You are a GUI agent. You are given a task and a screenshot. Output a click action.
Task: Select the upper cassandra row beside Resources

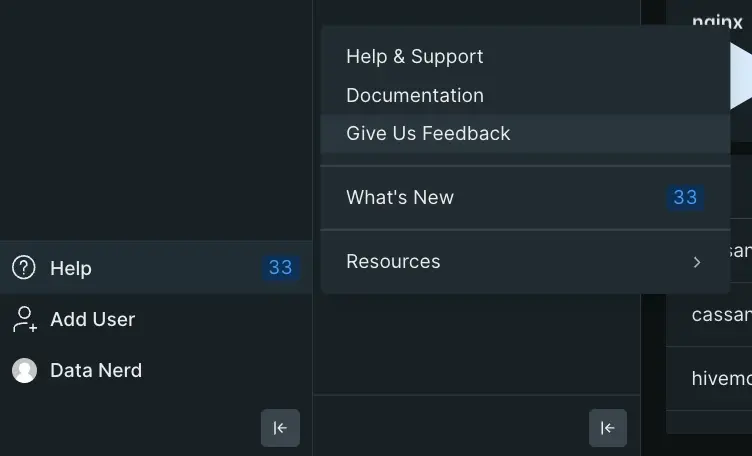(x=738, y=250)
